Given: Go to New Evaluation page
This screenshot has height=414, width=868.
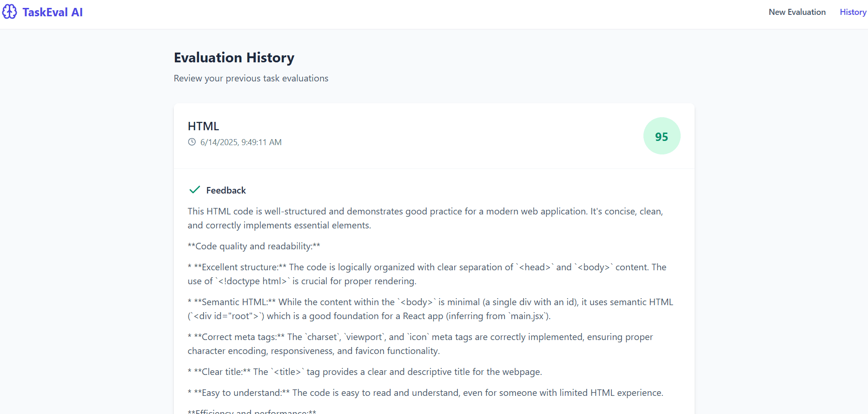Looking at the screenshot, I should click(x=797, y=12).
